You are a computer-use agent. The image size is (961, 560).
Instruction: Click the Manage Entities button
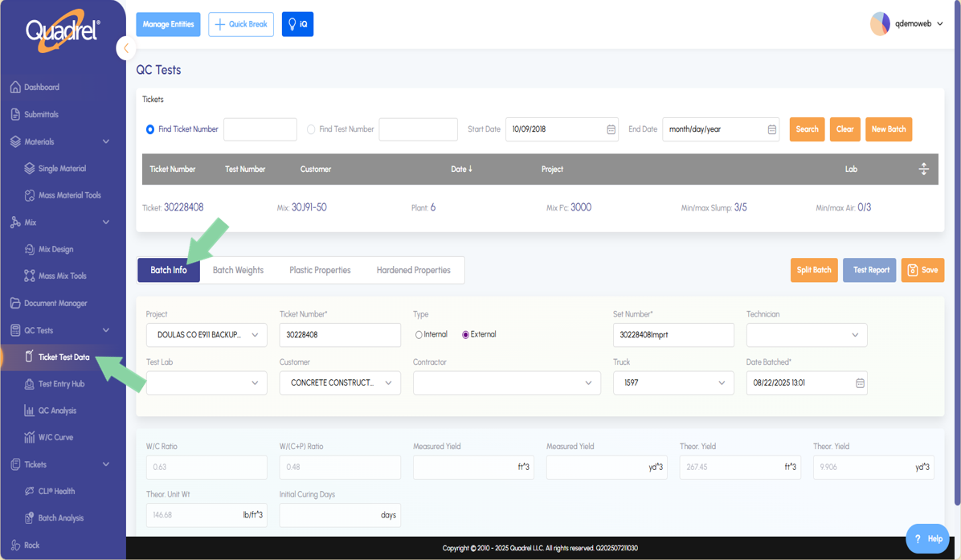[169, 25]
